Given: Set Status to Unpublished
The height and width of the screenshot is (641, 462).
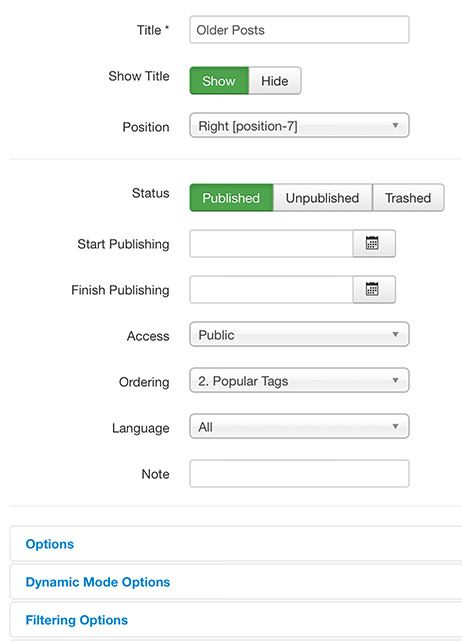Looking at the screenshot, I should point(323,197).
